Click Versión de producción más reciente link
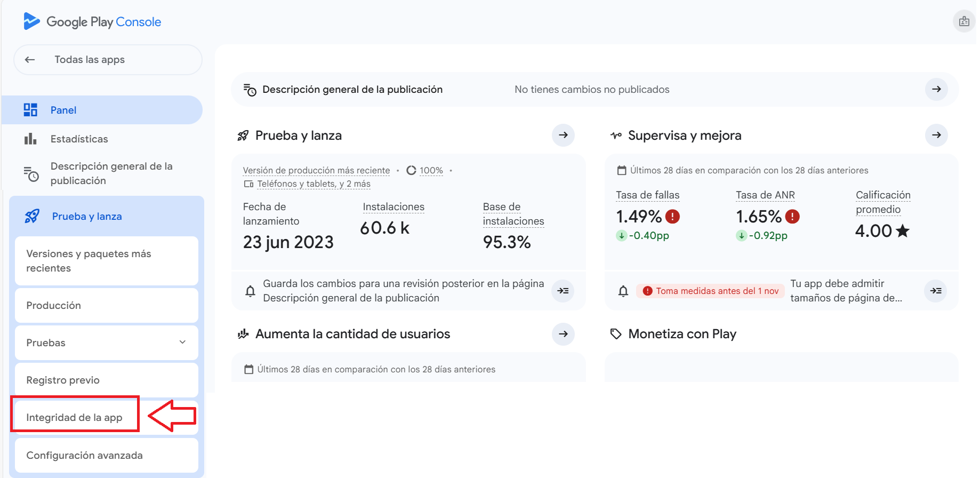Image resolution: width=980 pixels, height=478 pixels. tap(316, 171)
